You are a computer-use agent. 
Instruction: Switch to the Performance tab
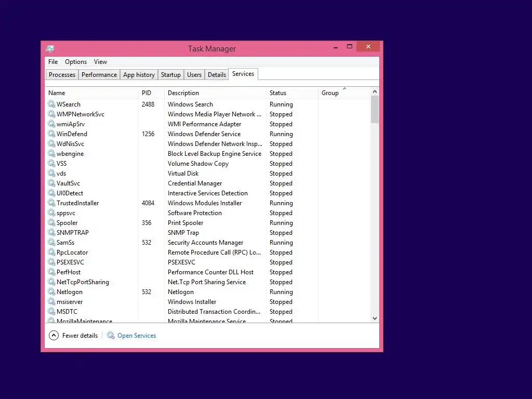point(99,75)
